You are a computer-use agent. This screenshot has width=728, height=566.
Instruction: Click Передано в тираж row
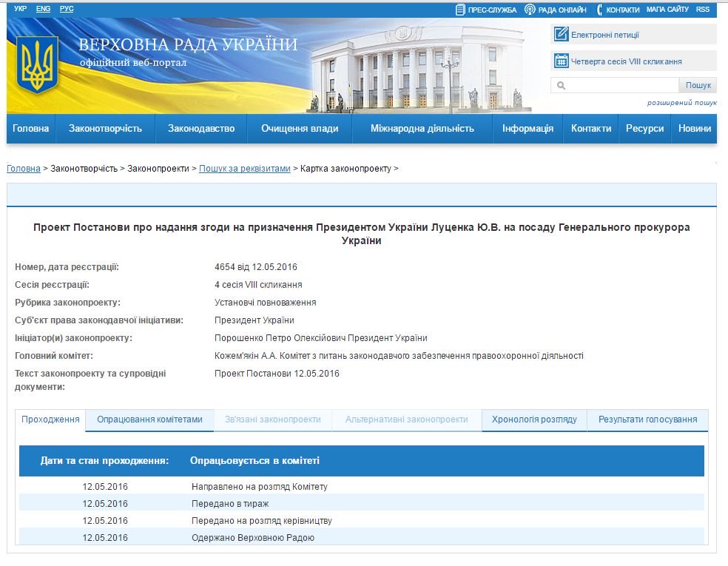362,504
